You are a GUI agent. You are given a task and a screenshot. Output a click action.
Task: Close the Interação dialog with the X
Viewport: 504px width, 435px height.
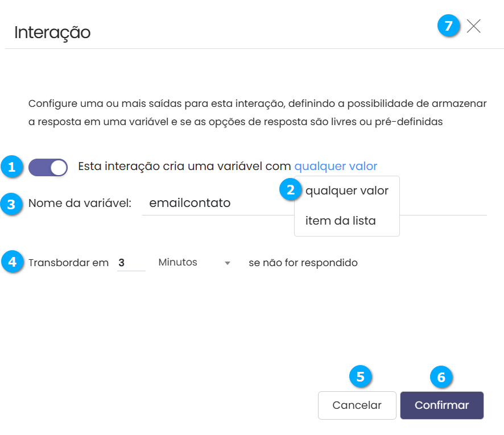coord(474,26)
